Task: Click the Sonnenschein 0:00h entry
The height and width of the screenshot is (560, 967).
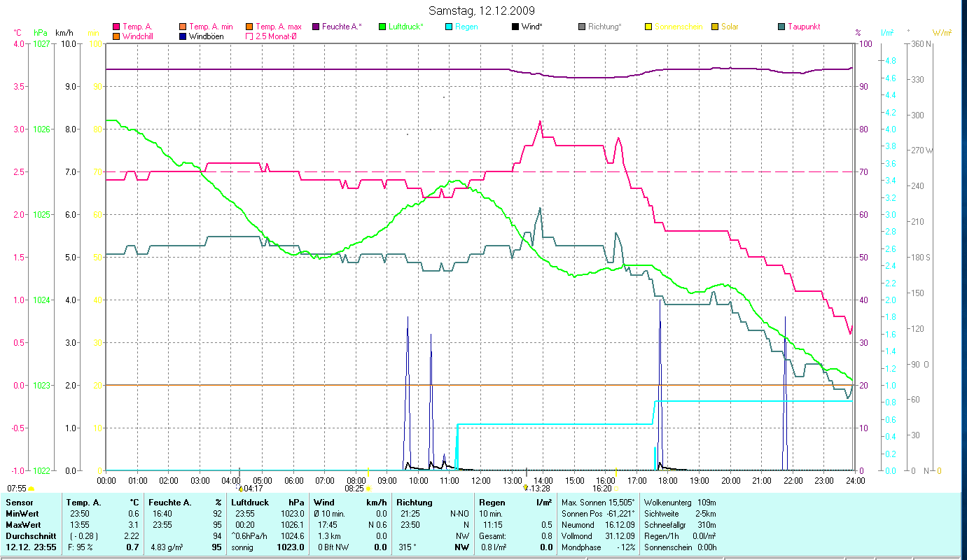Action: point(681,547)
